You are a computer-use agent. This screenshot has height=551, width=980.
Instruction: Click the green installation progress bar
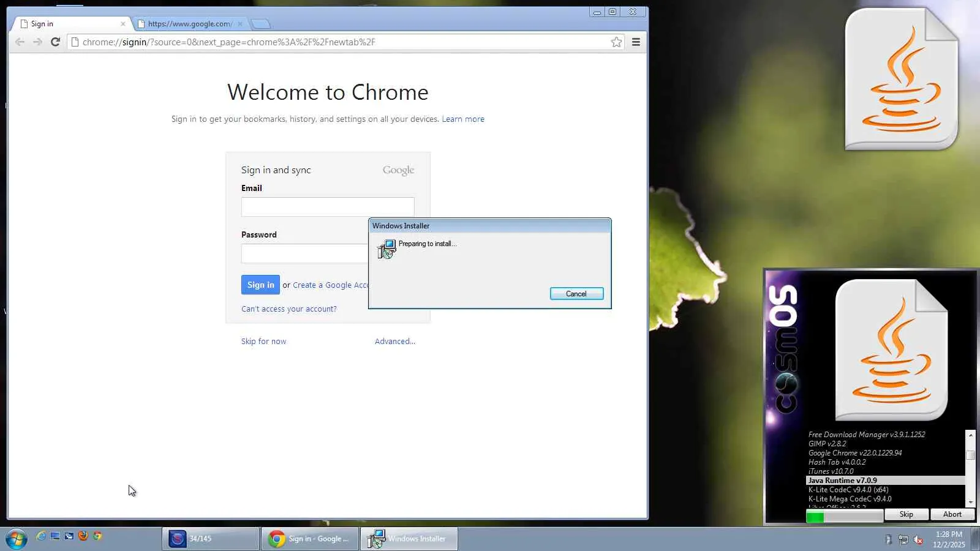[845, 517]
